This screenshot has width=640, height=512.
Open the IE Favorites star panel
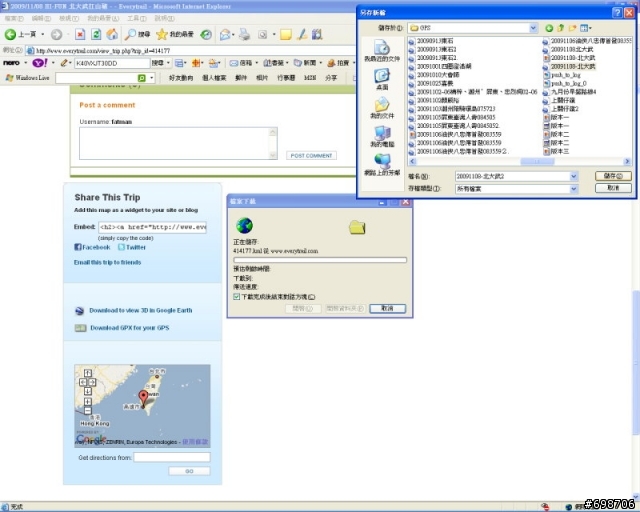[162, 34]
